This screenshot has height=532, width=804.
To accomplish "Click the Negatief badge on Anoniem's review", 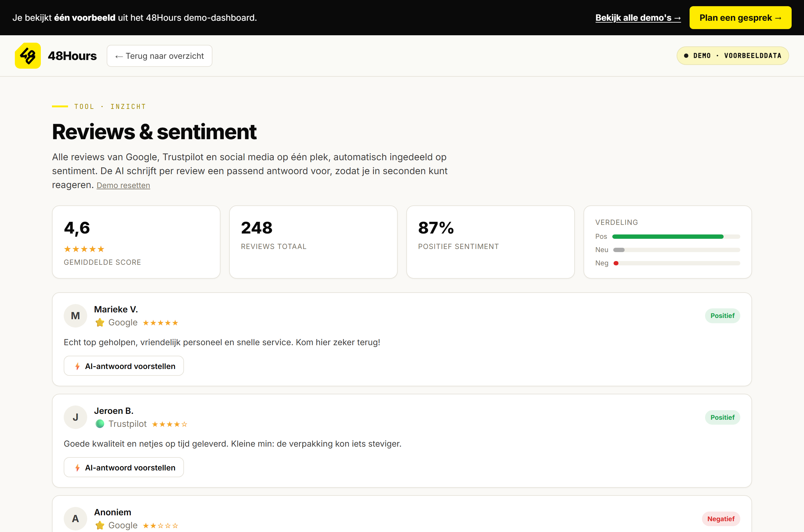I will tap(721, 518).
